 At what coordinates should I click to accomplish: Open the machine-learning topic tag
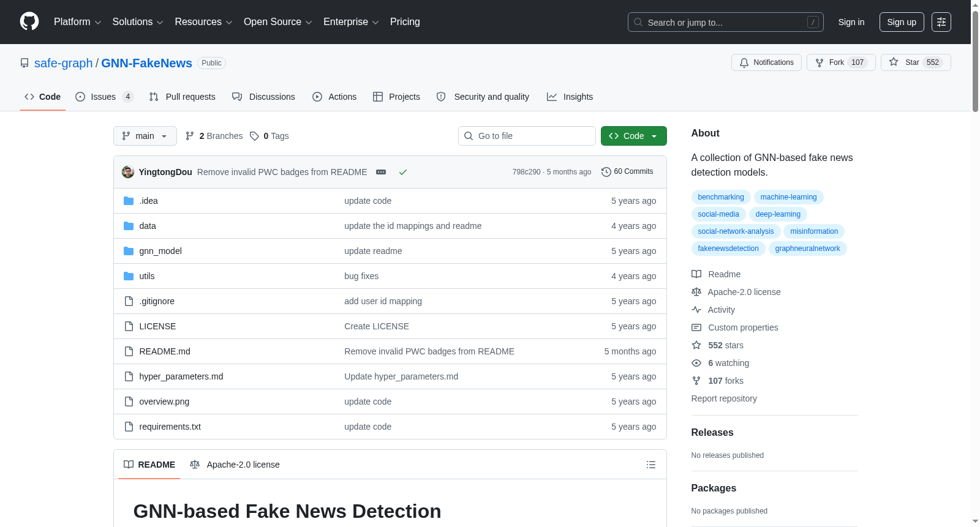(x=789, y=197)
